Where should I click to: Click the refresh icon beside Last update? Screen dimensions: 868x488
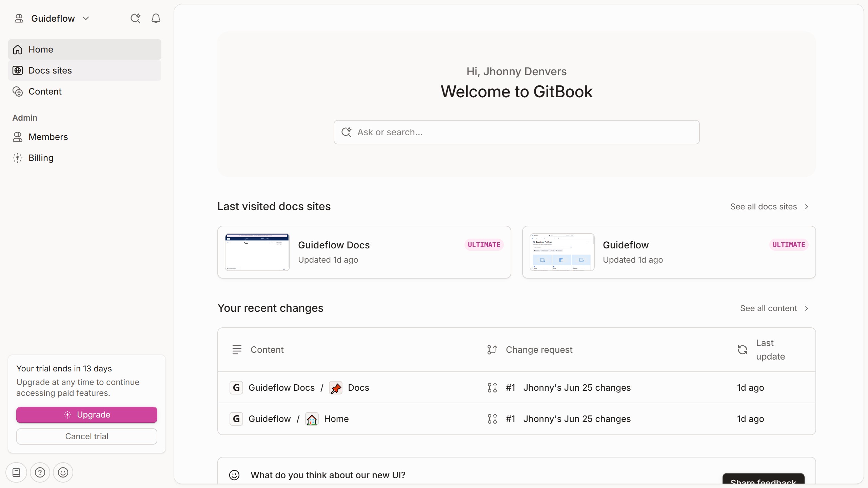click(743, 350)
